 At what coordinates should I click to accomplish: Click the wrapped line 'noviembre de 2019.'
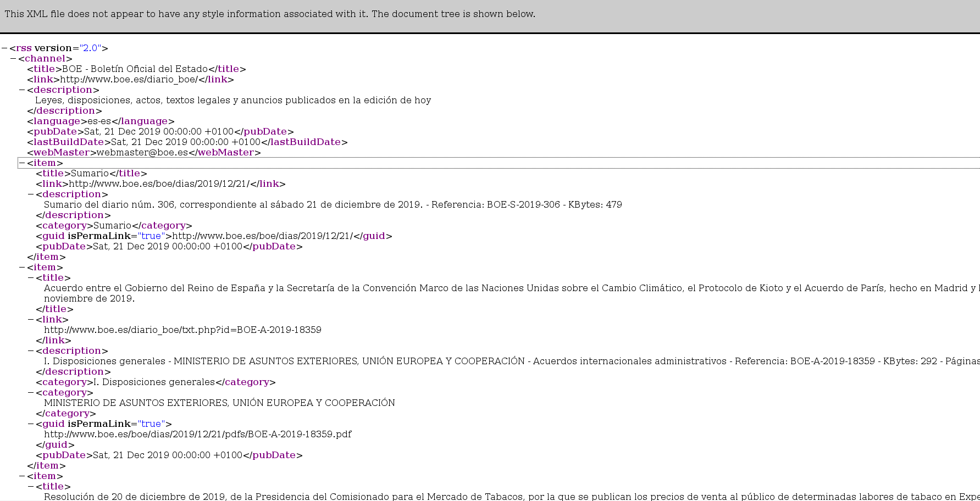[89, 299]
